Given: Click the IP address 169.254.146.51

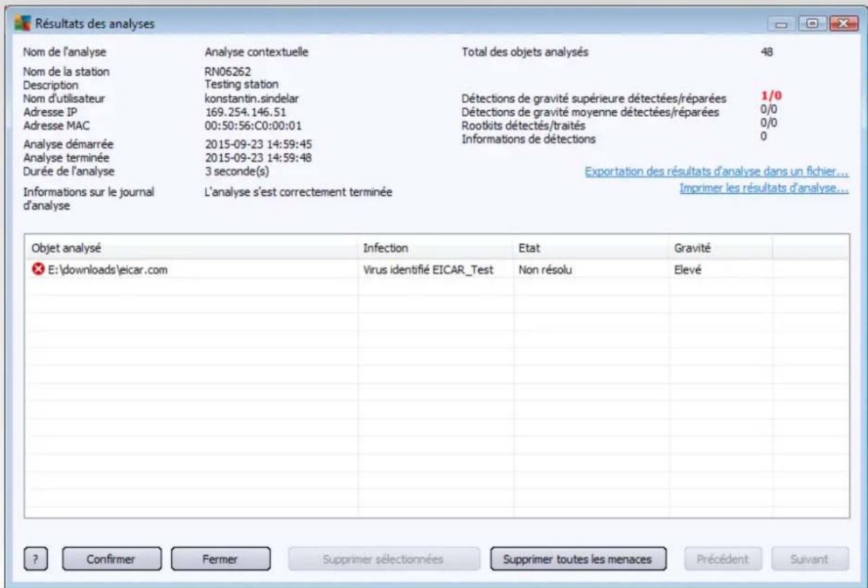Looking at the screenshot, I should point(246,111).
